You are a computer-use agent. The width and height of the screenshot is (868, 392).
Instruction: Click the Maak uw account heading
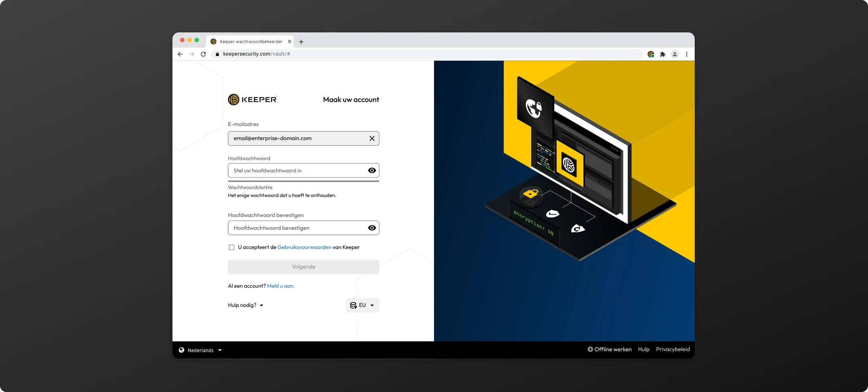(351, 100)
